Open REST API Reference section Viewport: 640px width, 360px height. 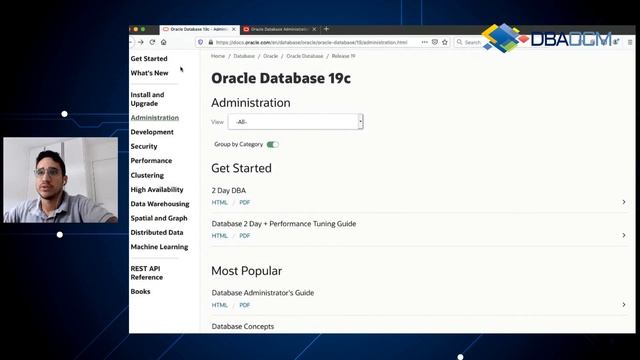(147, 273)
